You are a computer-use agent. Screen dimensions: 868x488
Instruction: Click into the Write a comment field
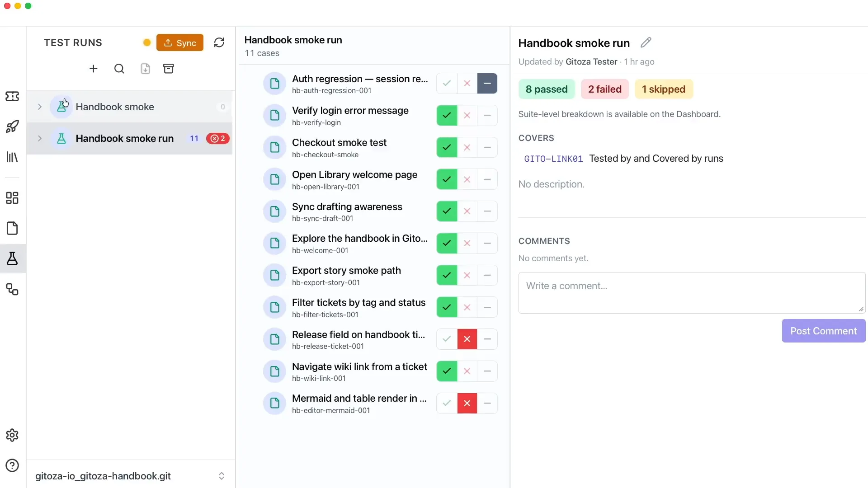tap(692, 293)
